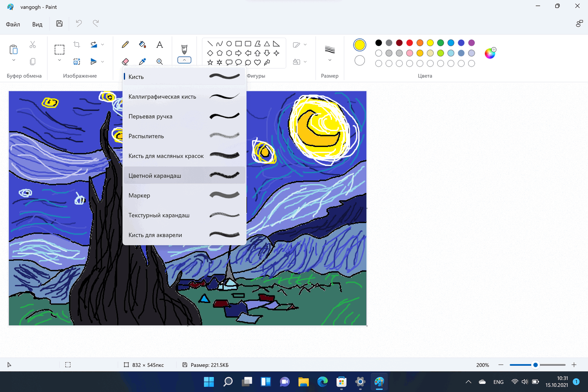Viewport: 588px width, 392px height.
Task: Click the Crop icon
Action: [77, 45]
